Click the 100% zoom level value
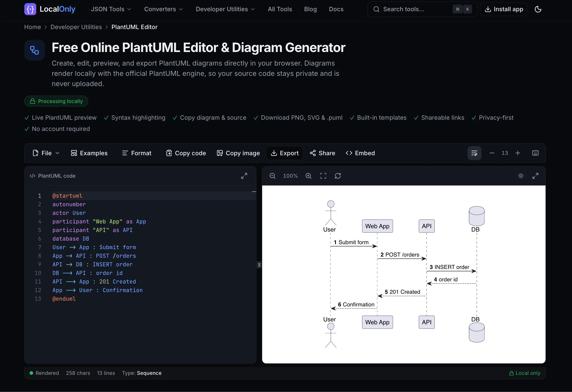Screen dimensions: 572x392 coord(291,176)
